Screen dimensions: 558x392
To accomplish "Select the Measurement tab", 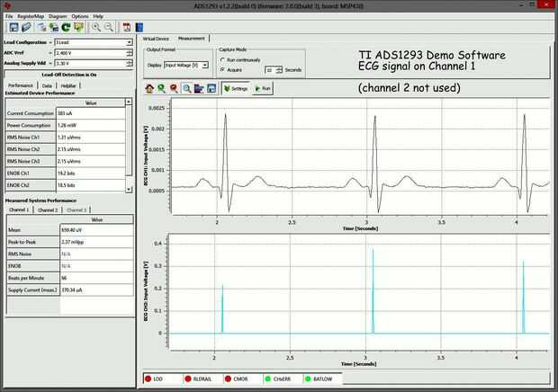I will [192, 39].
